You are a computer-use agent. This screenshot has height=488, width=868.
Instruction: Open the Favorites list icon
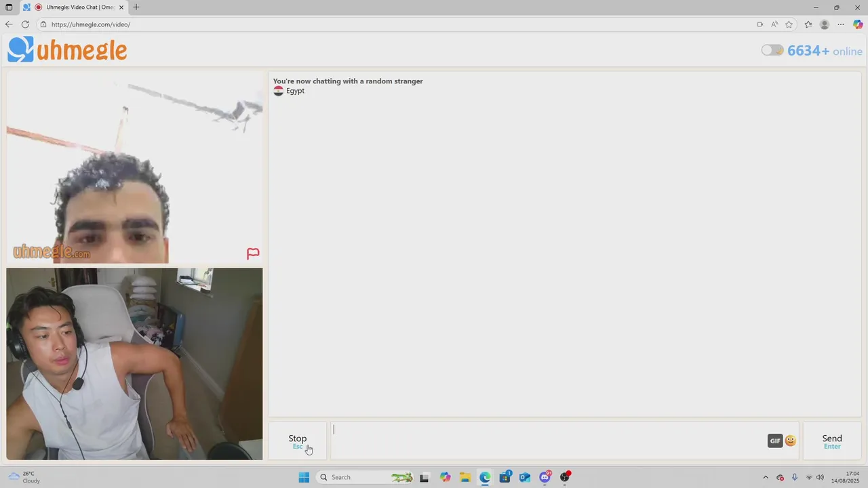[808, 24]
